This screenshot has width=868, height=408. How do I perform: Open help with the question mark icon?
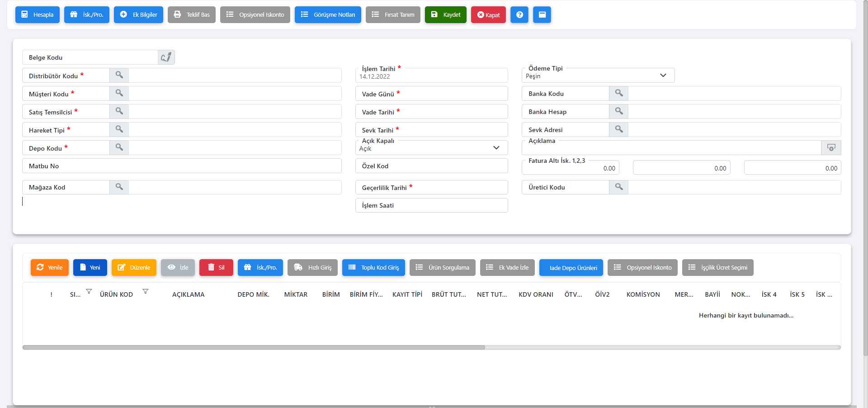[519, 14]
